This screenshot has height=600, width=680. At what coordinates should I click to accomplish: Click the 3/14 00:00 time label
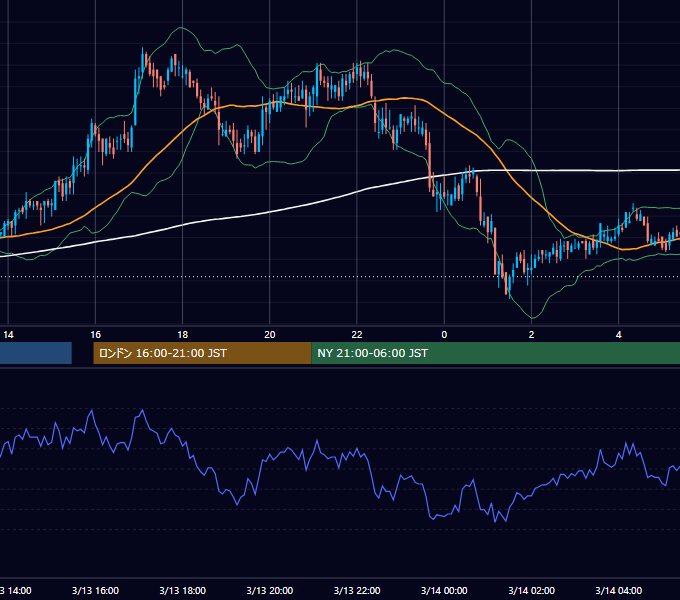click(444, 590)
